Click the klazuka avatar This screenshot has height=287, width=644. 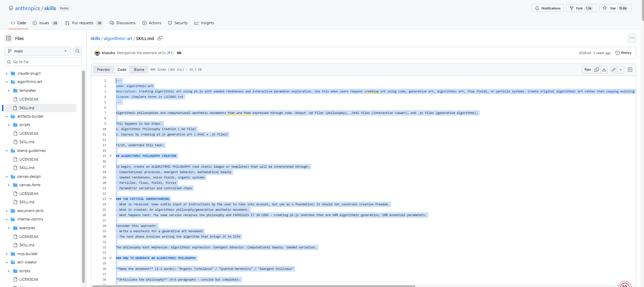(x=97, y=53)
